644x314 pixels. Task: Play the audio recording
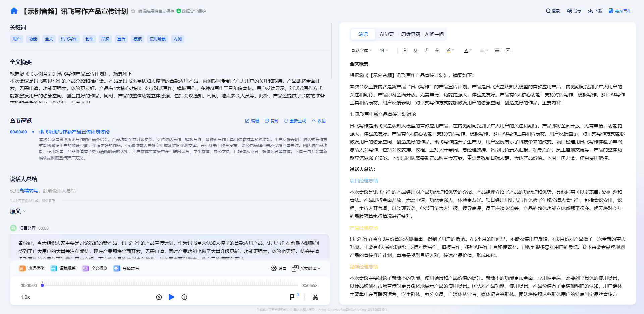(x=171, y=297)
